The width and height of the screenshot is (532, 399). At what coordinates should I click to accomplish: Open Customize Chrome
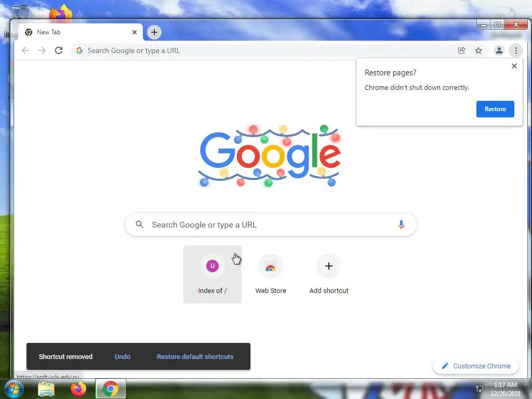[476, 366]
